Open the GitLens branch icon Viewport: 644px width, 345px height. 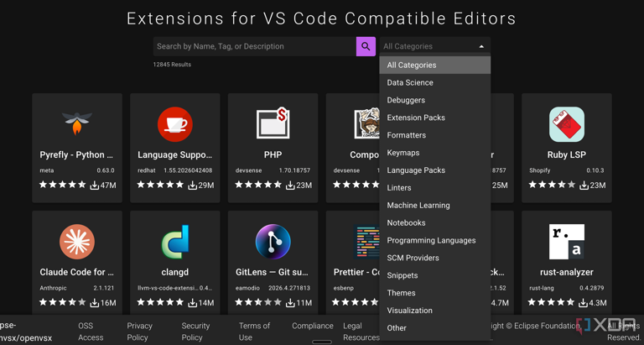click(x=273, y=242)
